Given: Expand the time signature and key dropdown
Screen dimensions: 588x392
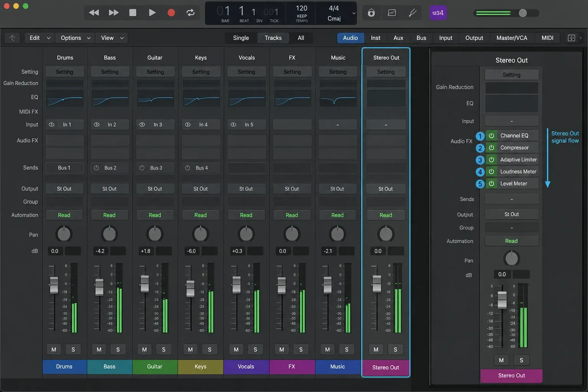Looking at the screenshot, I should (354, 13).
